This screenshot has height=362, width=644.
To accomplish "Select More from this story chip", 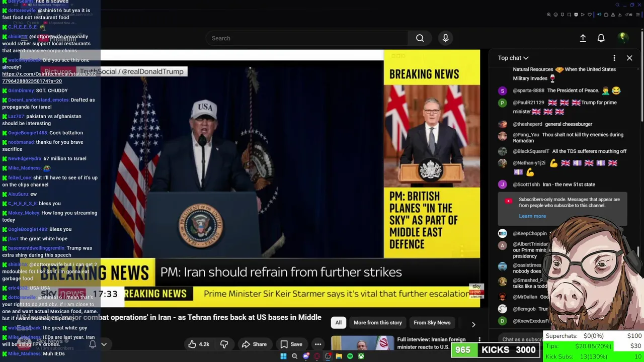I will 377,323.
